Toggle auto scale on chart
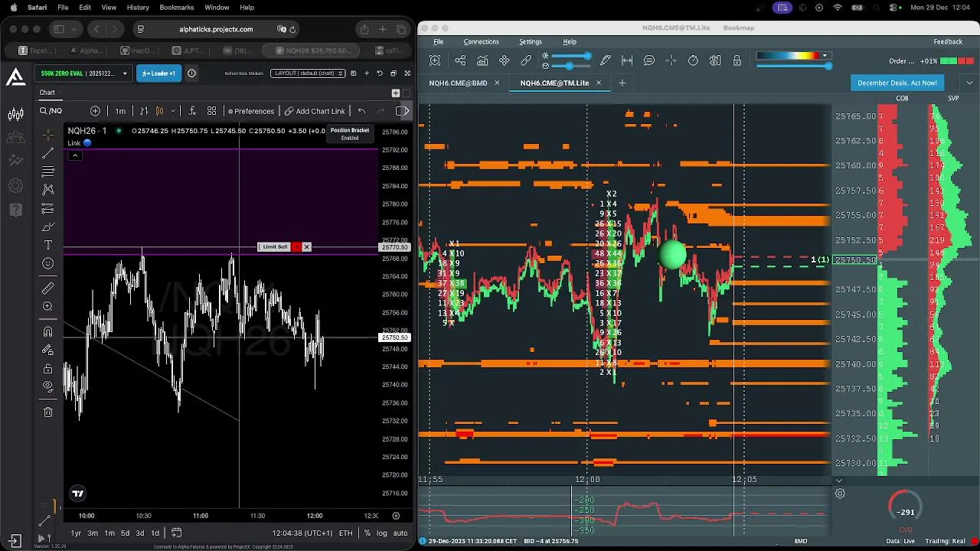The height and width of the screenshot is (551, 980). click(400, 533)
